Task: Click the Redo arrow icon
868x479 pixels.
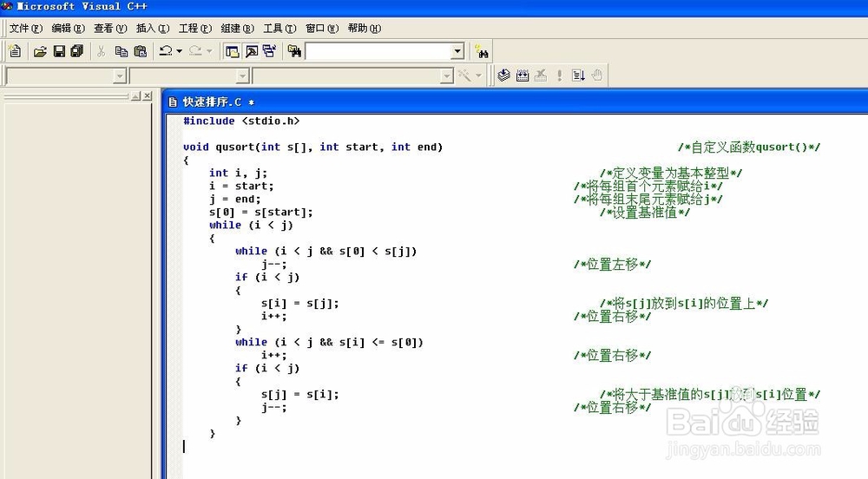Action: click(194, 51)
